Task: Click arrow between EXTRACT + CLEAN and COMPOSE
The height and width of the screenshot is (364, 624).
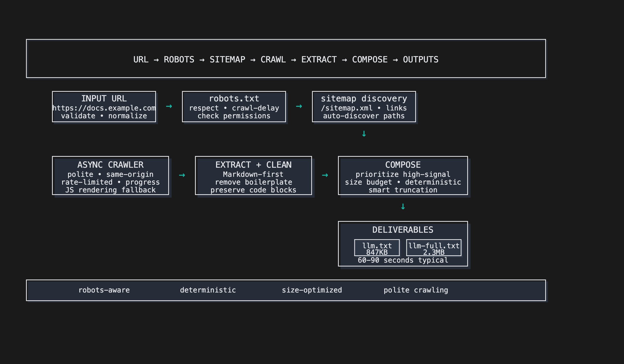Action: (325, 175)
